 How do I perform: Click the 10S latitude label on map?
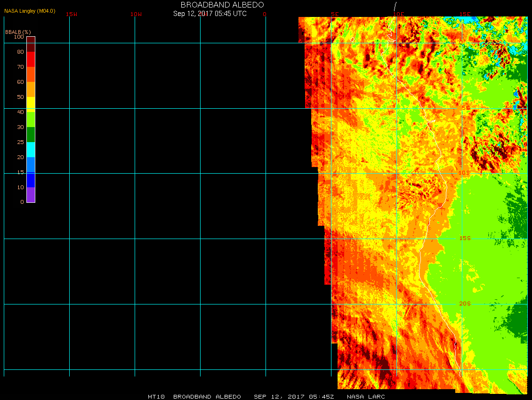(x=464, y=173)
